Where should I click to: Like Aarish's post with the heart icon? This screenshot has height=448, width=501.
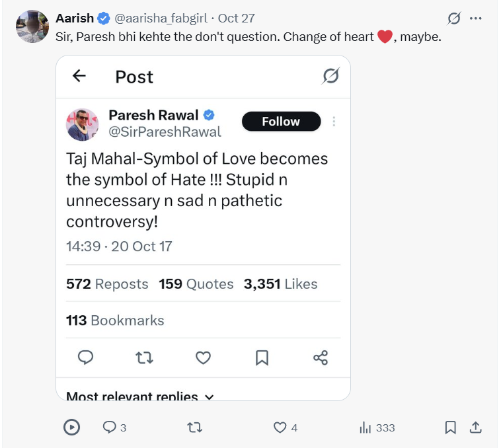pos(280,428)
